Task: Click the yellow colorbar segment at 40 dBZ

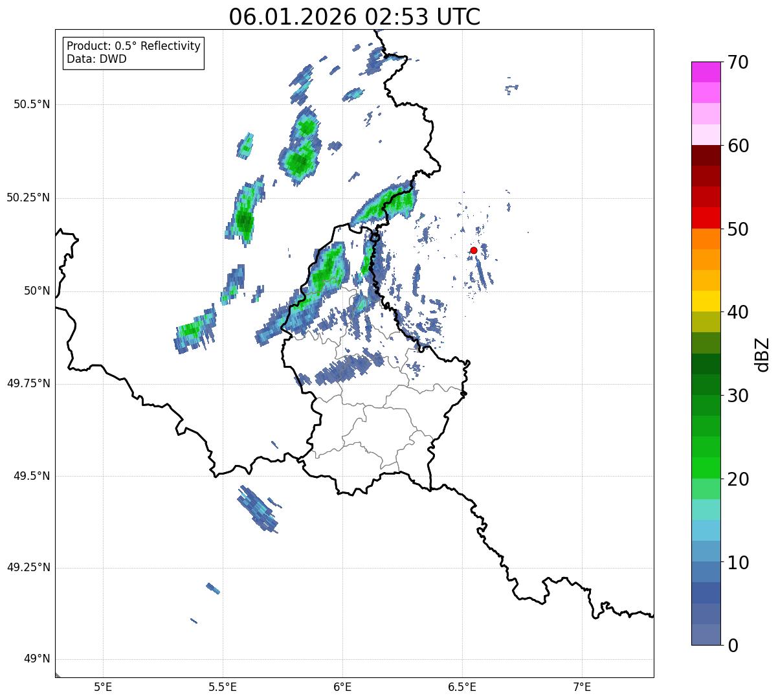Action: click(x=706, y=301)
